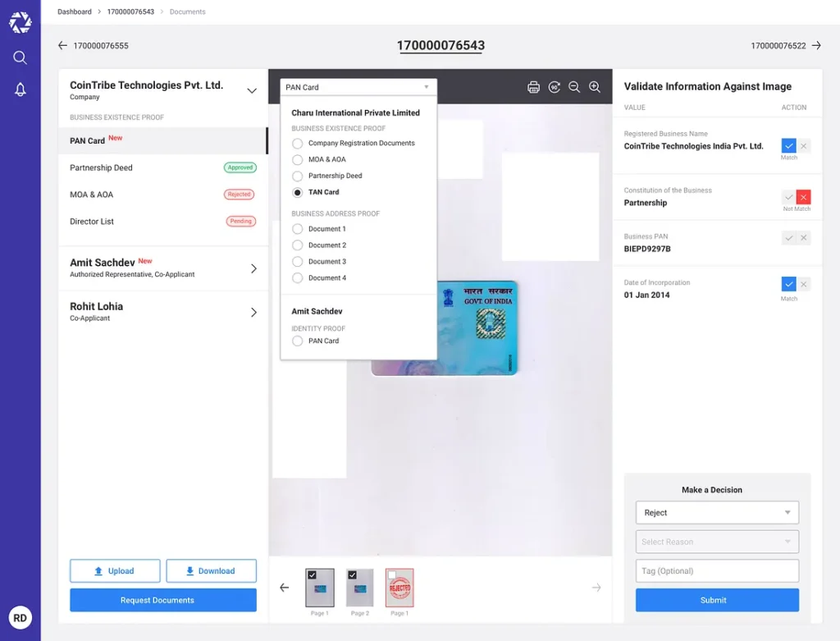Select Director List in the document list
This screenshot has height=641, width=840.
tap(92, 222)
